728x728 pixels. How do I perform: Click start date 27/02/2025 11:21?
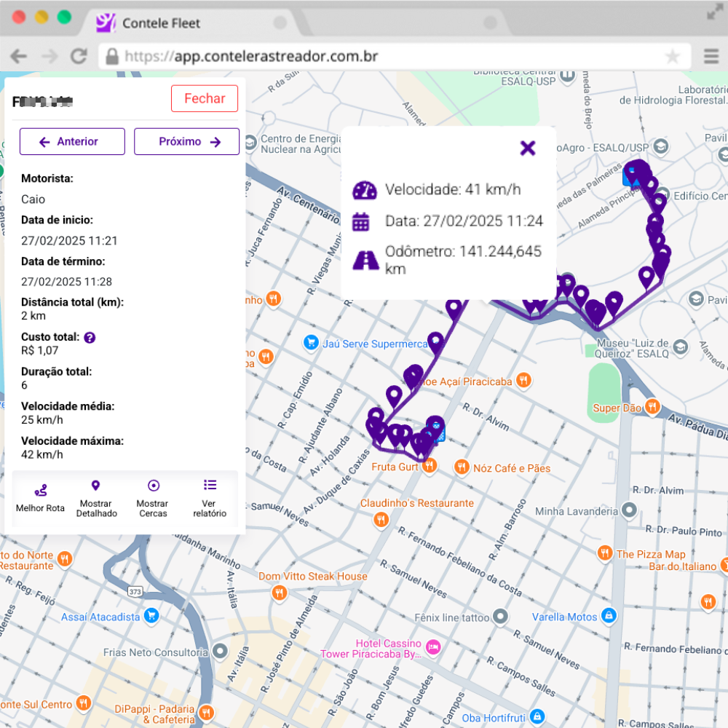[x=69, y=240]
